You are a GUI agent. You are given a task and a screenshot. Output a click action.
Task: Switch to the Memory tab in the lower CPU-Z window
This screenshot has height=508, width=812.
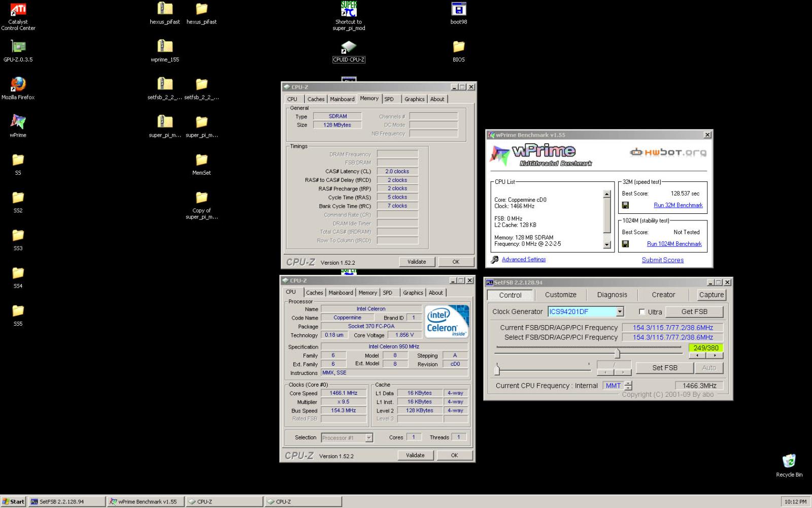[368, 293]
